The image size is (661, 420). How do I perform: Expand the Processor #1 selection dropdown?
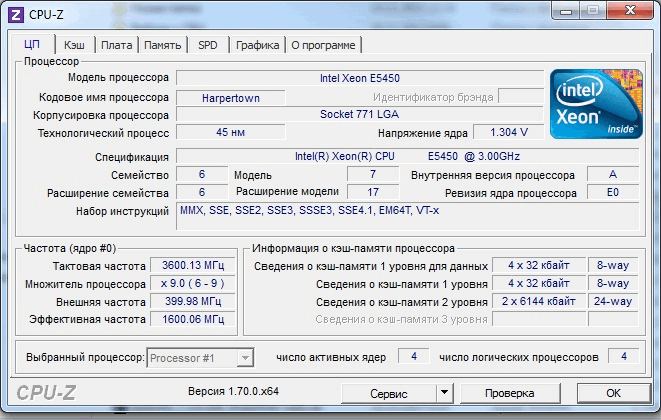245,358
